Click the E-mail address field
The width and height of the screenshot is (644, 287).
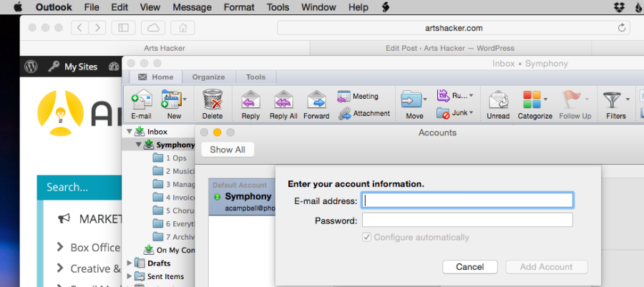[467, 200]
